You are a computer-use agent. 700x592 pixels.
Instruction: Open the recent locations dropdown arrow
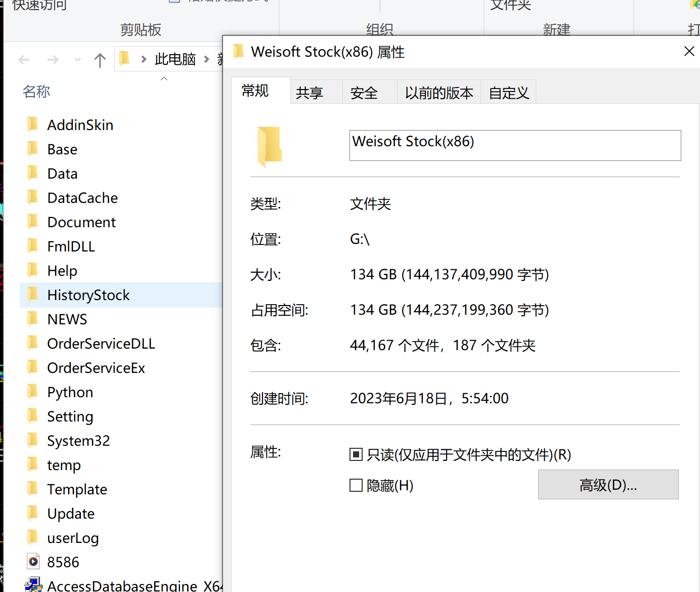(77, 60)
